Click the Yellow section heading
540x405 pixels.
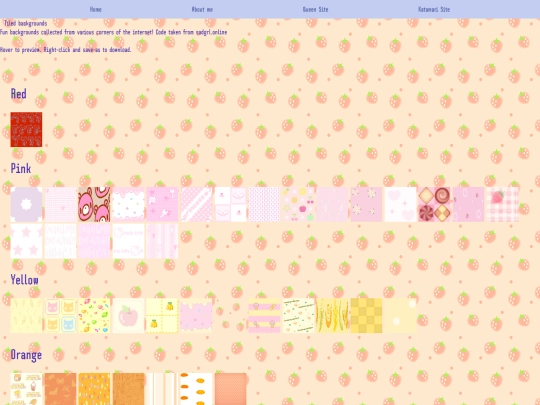24,280
